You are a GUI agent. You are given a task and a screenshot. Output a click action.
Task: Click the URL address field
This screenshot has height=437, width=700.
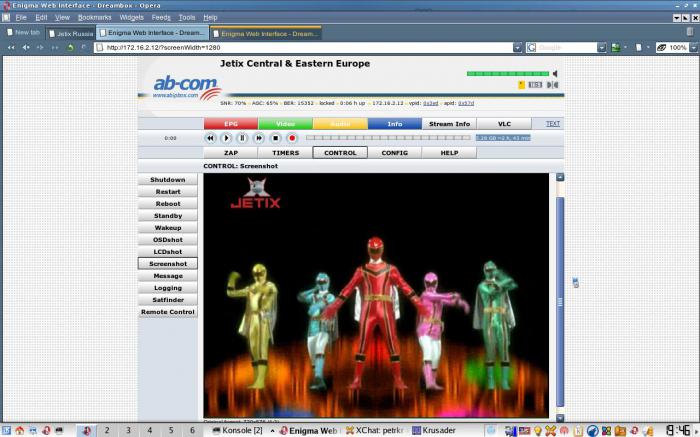tap(304, 47)
